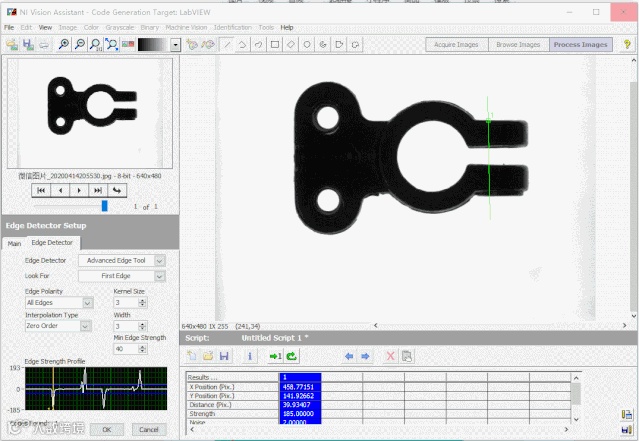
Task: Expand the Edge Polarity dropdown
Action: (x=87, y=303)
